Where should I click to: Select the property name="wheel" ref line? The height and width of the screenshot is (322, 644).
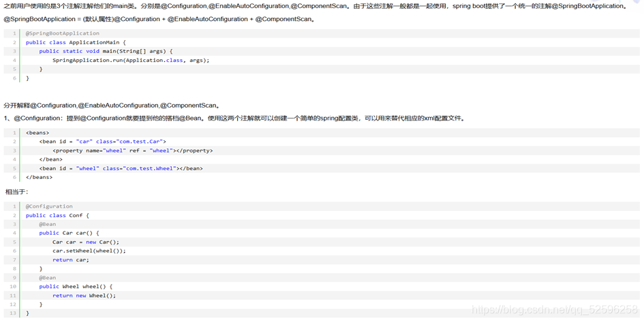point(133,150)
